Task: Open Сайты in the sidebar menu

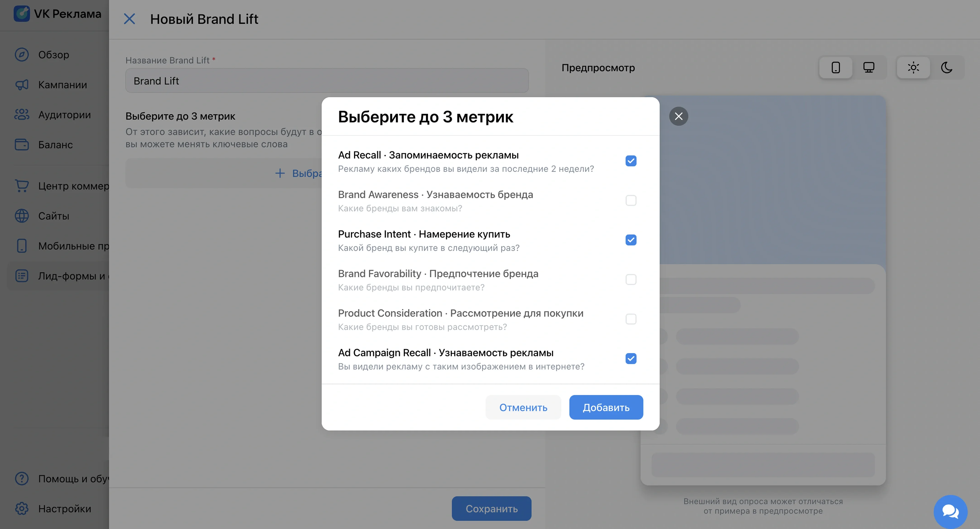Action: (x=54, y=216)
